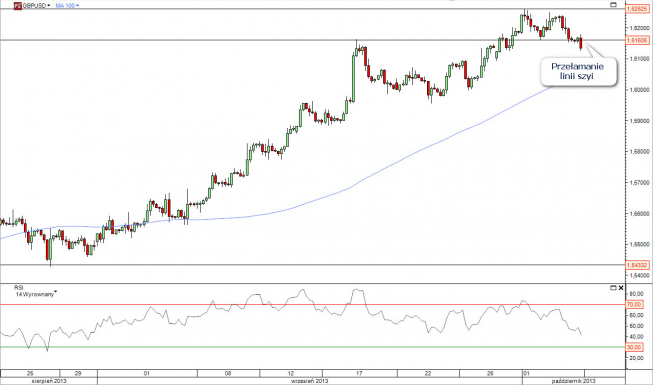This screenshot has width=653, height=385.
Task: Click the 1,60000 price axis value
Action: [x=639, y=90]
